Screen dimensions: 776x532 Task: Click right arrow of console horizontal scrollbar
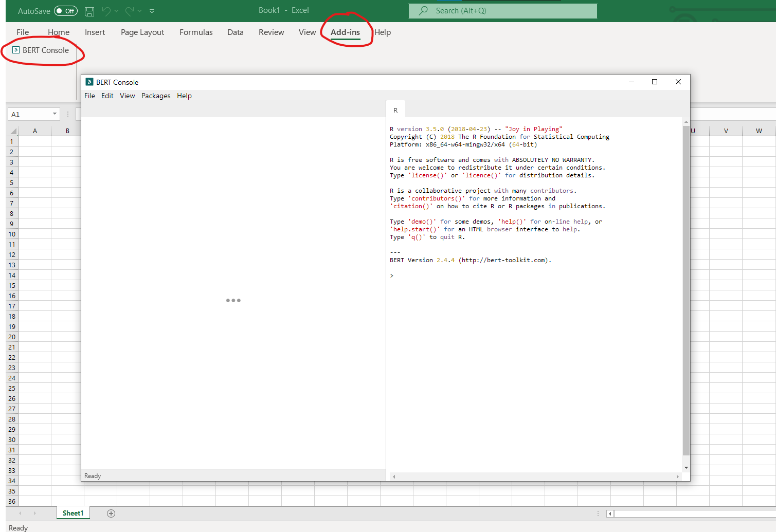(x=677, y=476)
